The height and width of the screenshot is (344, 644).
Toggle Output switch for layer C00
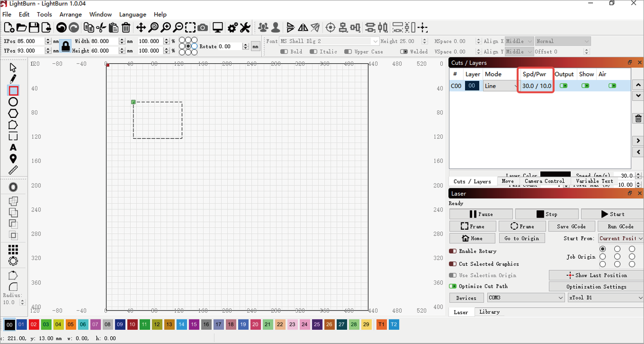pyautogui.click(x=564, y=86)
